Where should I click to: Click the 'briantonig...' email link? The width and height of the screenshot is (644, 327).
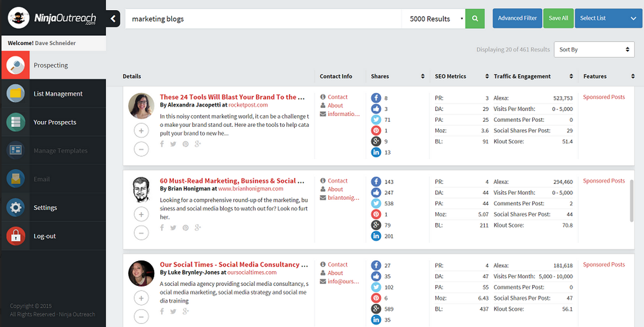344,198
